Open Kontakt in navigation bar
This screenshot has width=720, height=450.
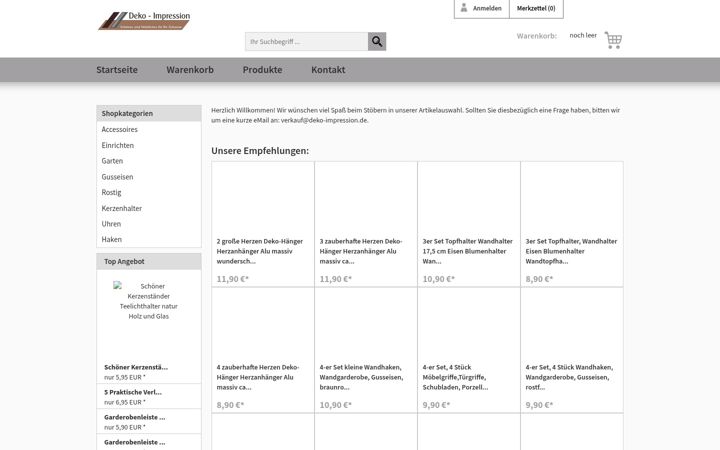pyautogui.click(x=328, y=70)
